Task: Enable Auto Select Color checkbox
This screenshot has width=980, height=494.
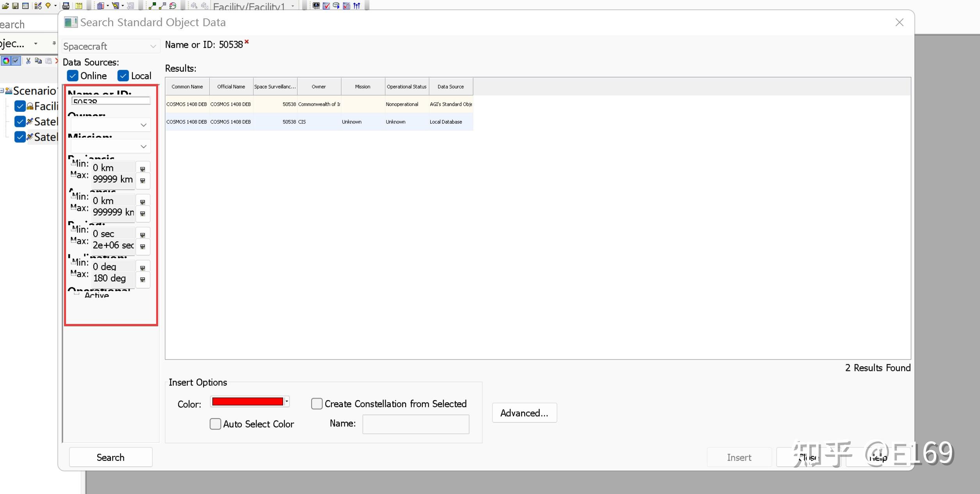Action: click(215, 424)
